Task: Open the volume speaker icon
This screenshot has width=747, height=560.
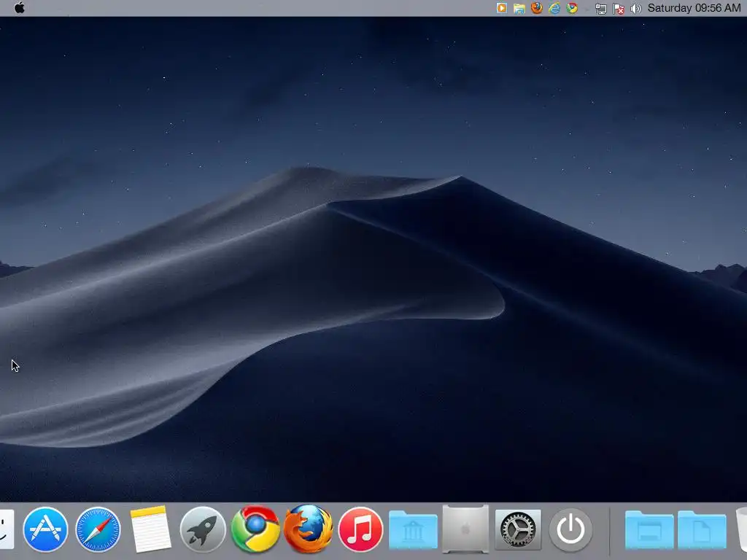Action: (x=636, y=9)
